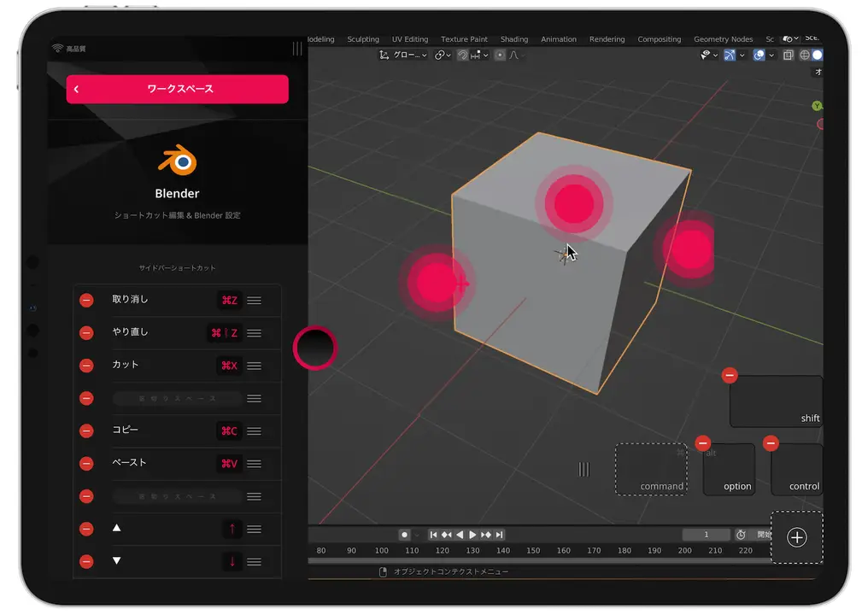868x615 pixels.
Task: Toggle the snapping magnet icon in the toolbar
Action: click(x=463, y=55)
